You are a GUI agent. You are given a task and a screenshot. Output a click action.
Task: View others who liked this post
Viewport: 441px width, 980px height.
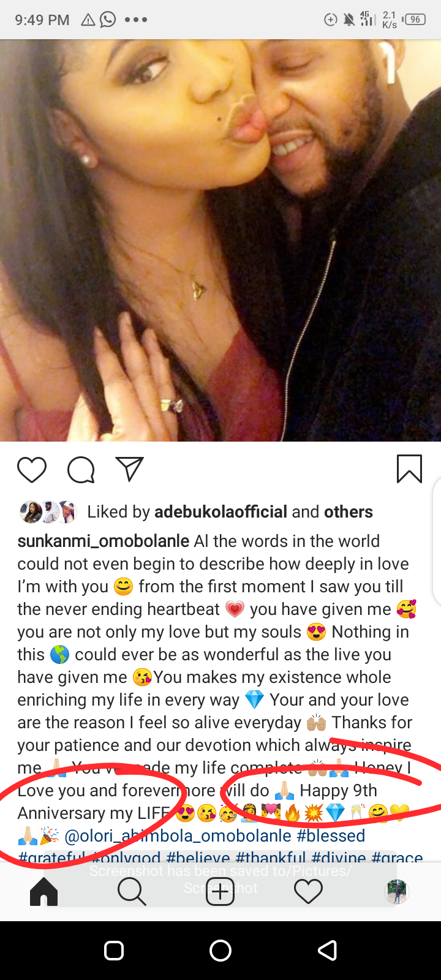coord(349,511)
